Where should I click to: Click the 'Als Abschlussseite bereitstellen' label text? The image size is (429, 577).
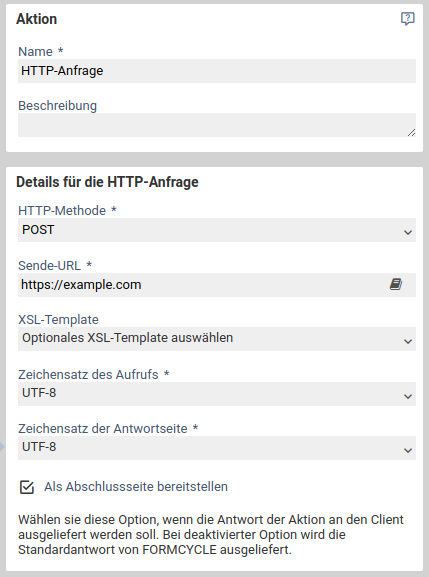click(x=136, y=486)
